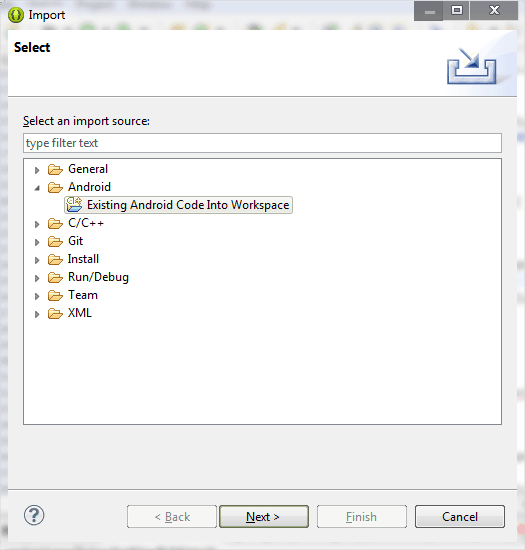The height and width of the screenshot is (550, 525).
Task: Expand the Install tree node arrow
Action: [37, 260]
